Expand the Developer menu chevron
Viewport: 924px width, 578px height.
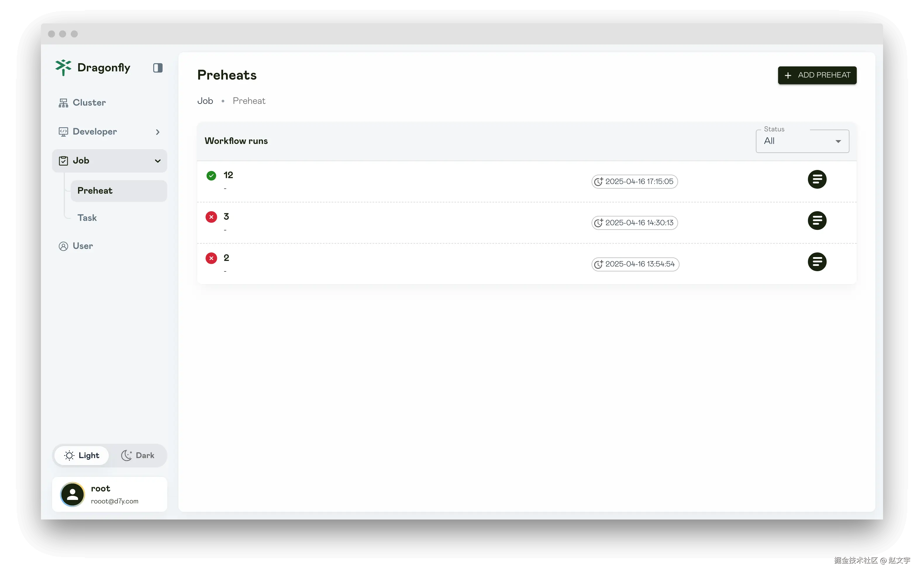[x=157, y=132]
